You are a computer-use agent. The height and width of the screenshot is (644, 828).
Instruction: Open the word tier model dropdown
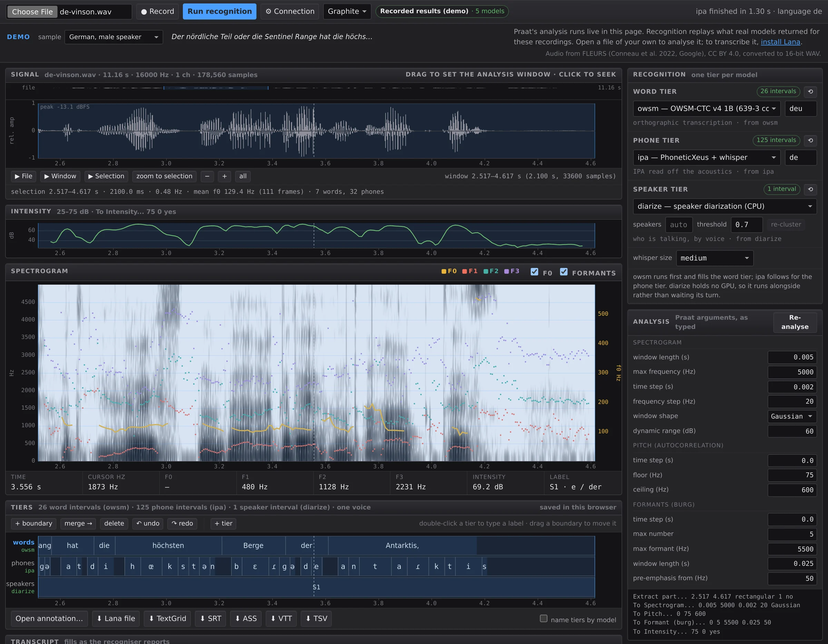click(x=707, y=108)
